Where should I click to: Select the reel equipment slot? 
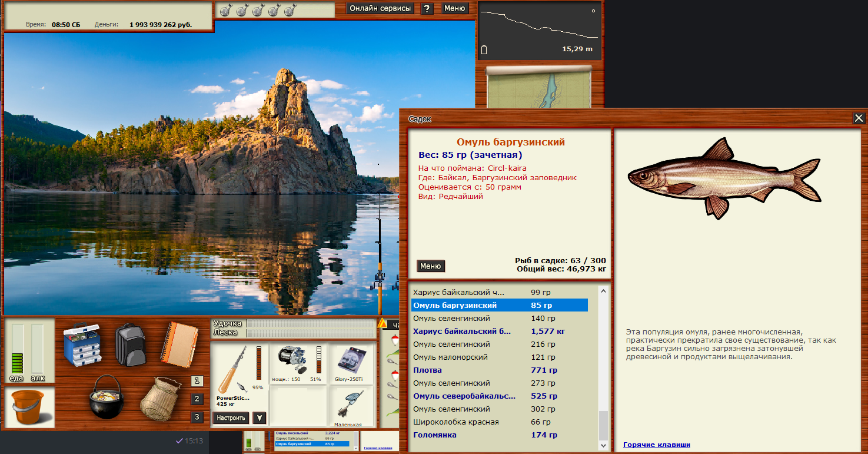tap(298, 364)
